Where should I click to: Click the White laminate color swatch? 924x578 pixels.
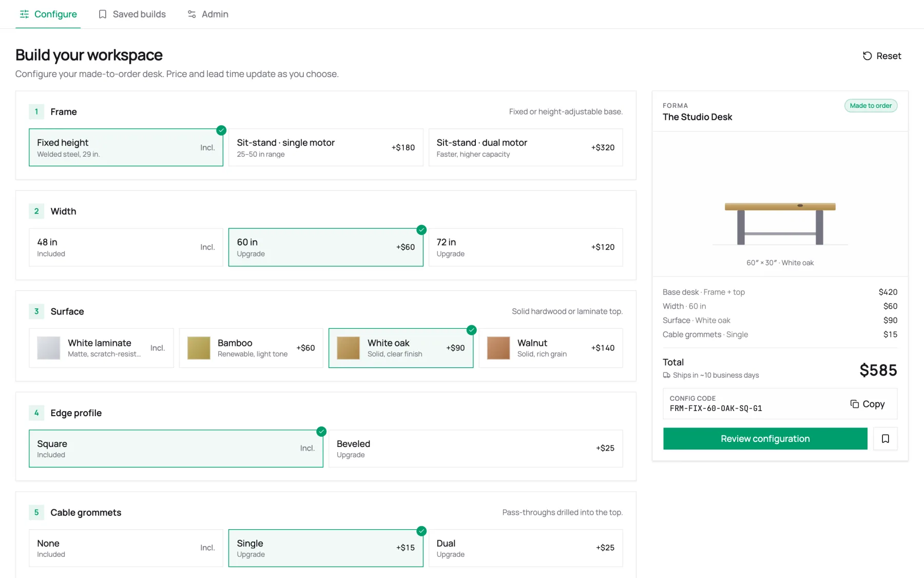click(49, 348)
